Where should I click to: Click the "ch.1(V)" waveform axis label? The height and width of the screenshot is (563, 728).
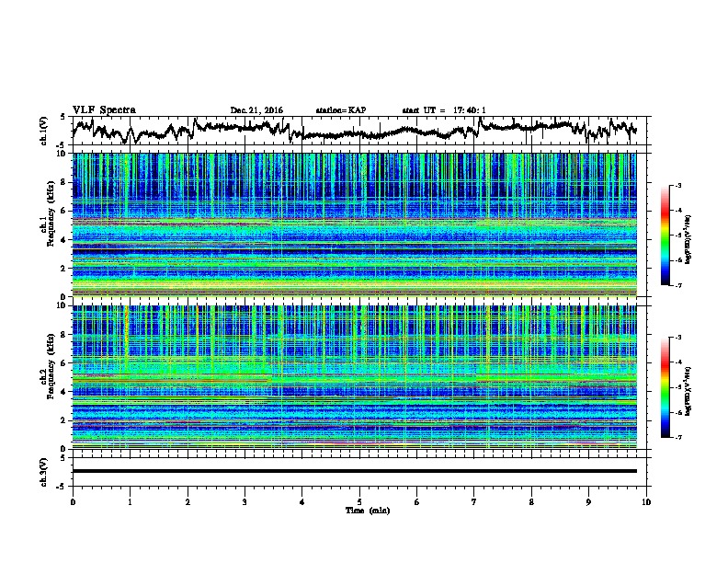tap(44, 131)
